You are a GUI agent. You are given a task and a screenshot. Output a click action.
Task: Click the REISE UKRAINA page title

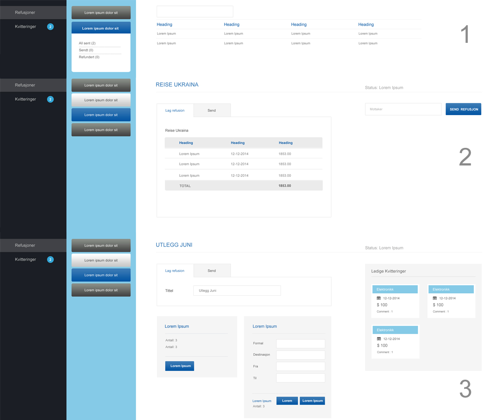click(x=177, y=84)
